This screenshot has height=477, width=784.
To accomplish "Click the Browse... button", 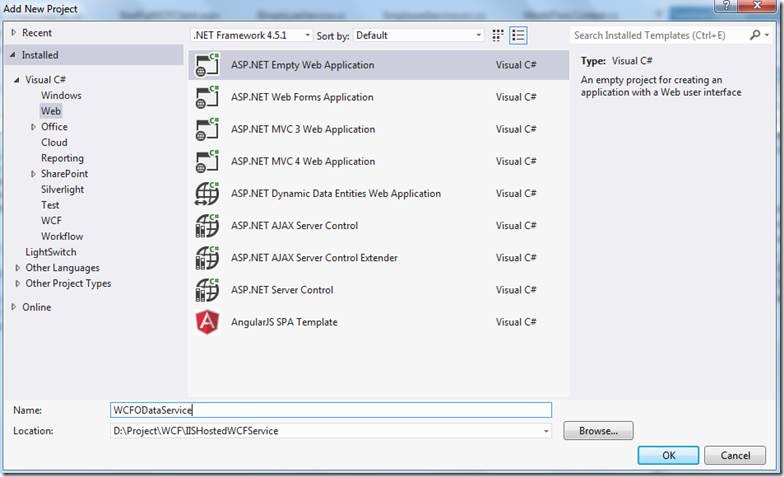I will coord(598,430).
